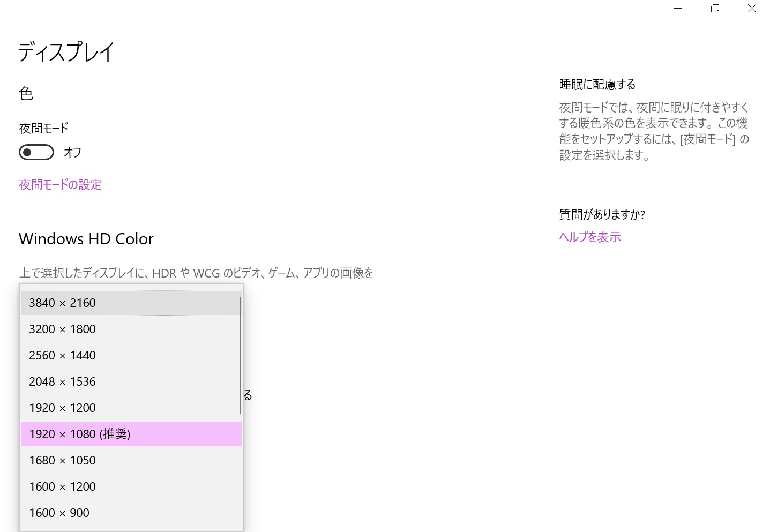The width and height of the screenshot is (770, 532).
Task: Click the resolution list scrollbar thumb
Action: pyautogui.click(x=240, y=356)
